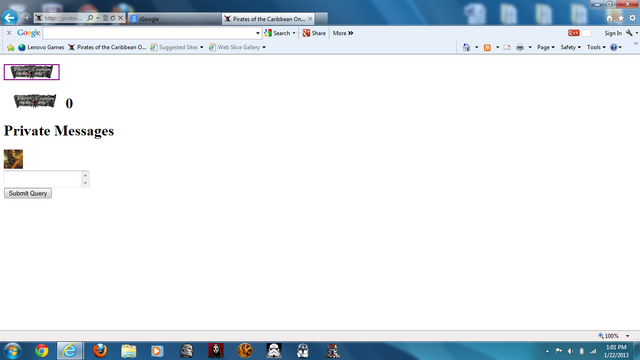Stop loading with the address bar X
This screenshot has width=640, height=360.
pos(120,18)
